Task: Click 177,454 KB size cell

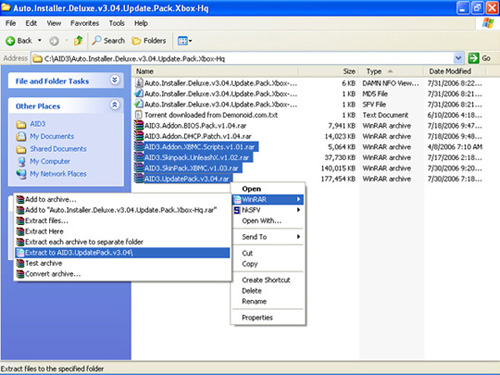Action: click(338, 179)
